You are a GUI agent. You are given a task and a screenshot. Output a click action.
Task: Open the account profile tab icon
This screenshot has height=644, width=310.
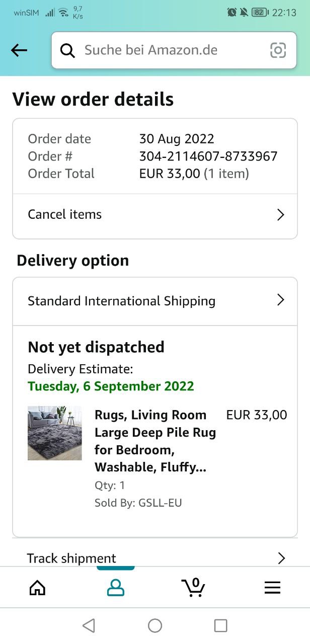click(116, 587)
